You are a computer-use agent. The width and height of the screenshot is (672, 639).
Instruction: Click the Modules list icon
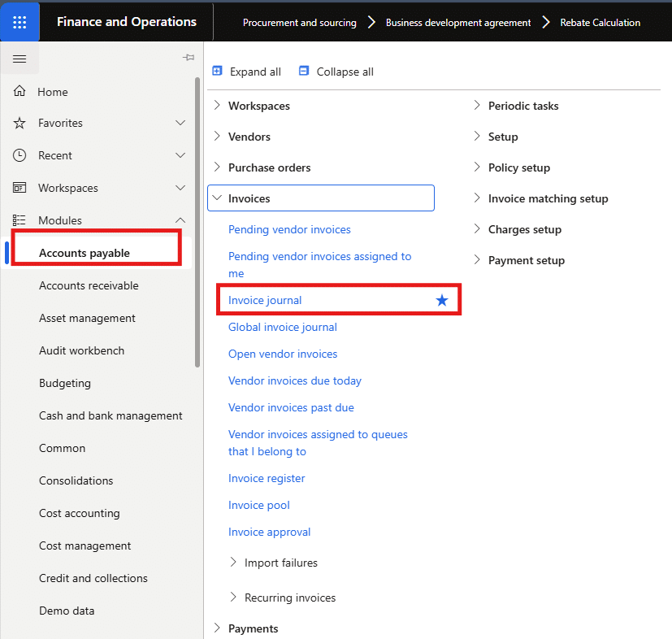click(x=20, y=220)
